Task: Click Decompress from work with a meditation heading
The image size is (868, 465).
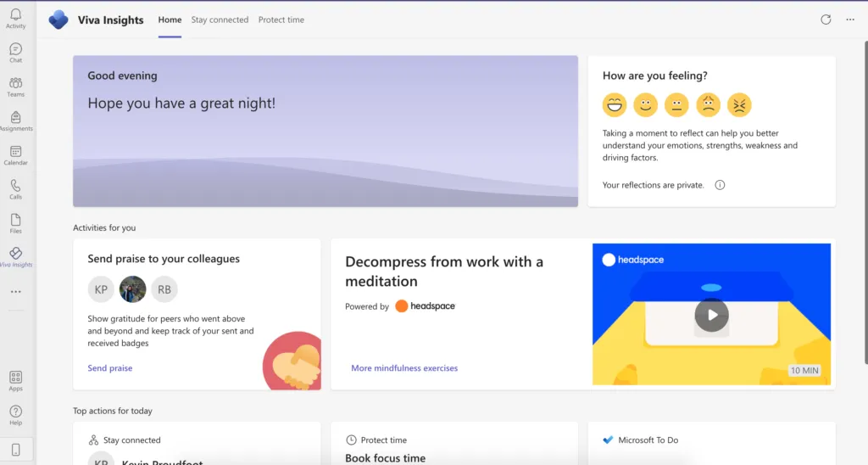Action: (444, 272)
